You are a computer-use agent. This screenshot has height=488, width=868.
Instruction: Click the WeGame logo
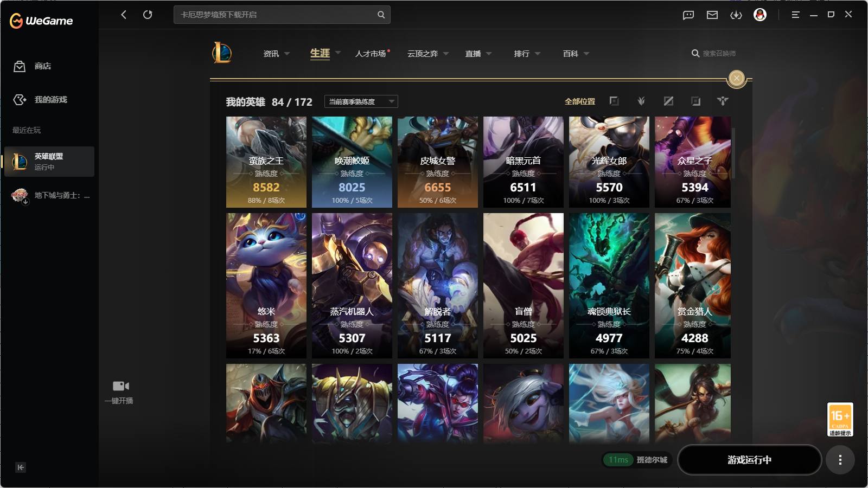click(41, 21)
